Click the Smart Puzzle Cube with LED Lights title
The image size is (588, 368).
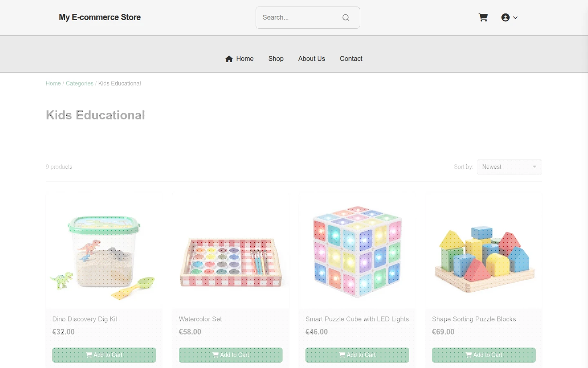pos(357,319)
